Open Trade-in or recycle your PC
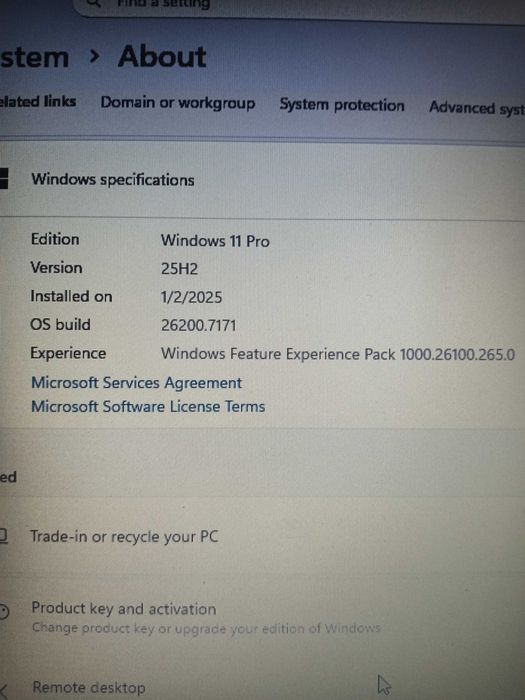The height and width of the screenshot is (700, 525). click(262, 536)
